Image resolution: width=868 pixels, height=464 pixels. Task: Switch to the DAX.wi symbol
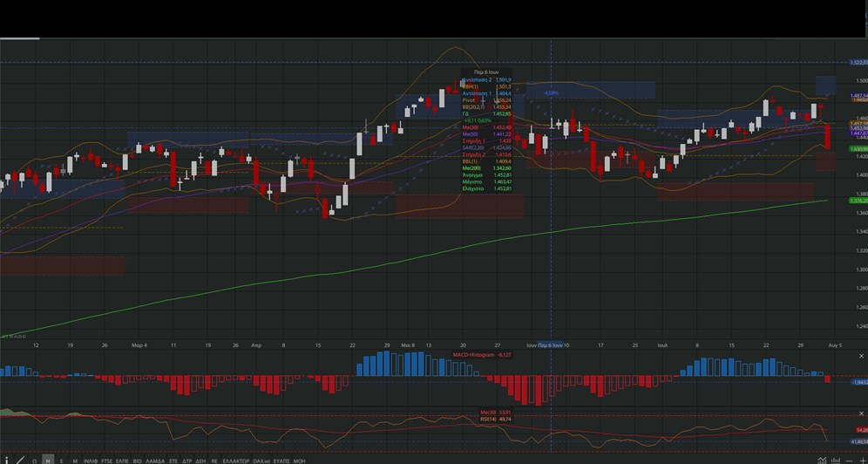[261, 461]
